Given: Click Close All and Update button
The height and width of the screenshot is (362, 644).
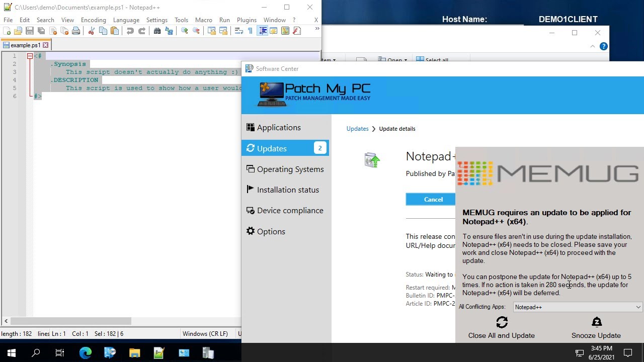Looking at the screenshot, I should [x=502, y=328].
